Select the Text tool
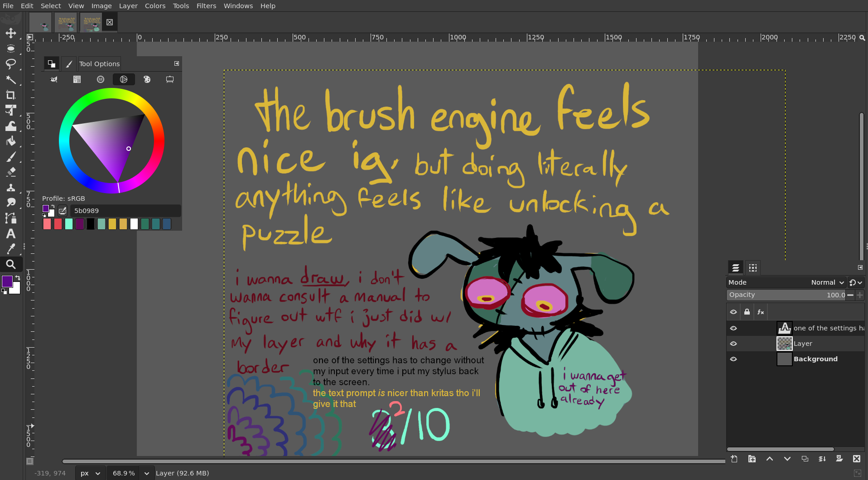Viewport: 868px width, 480px height. tap(11, 234)
